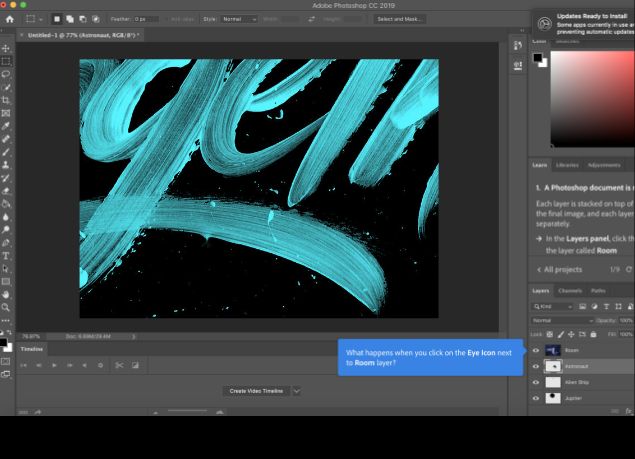The width and height of the screenshot is (635, 459).
Task: Select the Eyedropper tool
Action: [x=6, y=126]
